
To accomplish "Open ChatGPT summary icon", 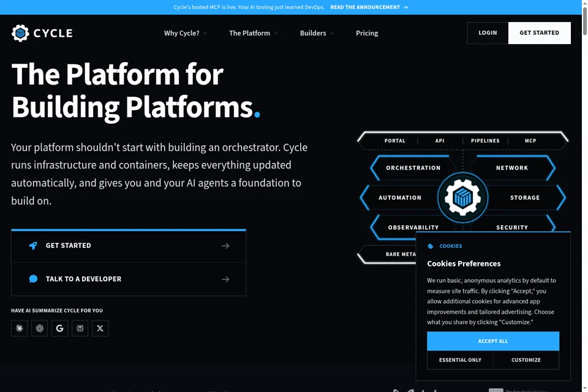I will tap(39, 328).
